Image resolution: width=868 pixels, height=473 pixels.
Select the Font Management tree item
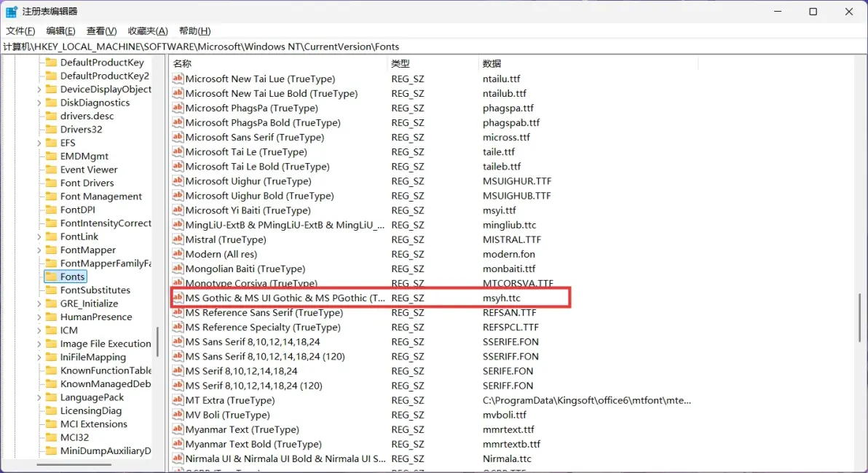(100, 196)
